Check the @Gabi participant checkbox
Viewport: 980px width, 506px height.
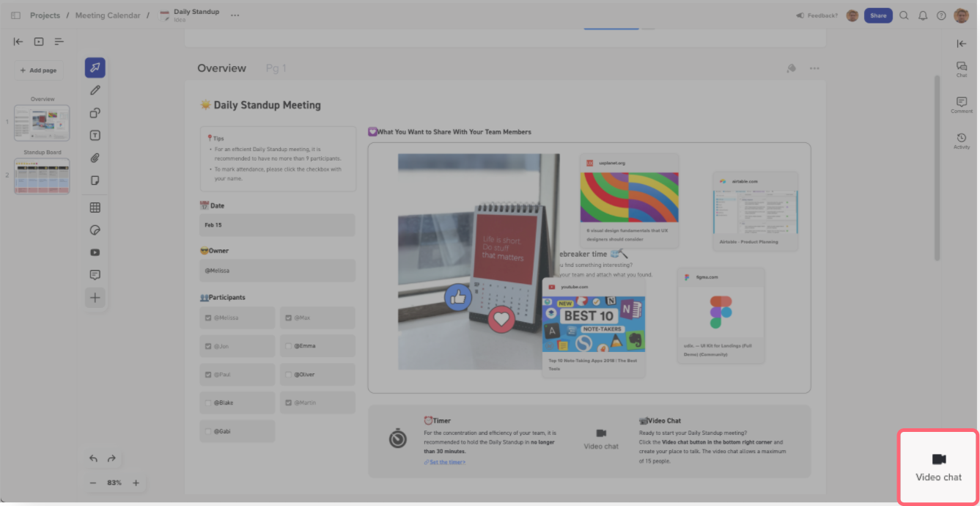208,431
